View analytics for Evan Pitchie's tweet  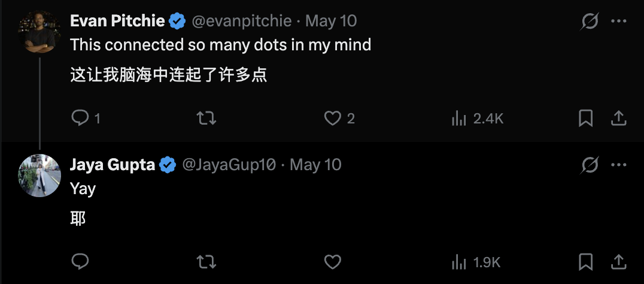(477, 119)
